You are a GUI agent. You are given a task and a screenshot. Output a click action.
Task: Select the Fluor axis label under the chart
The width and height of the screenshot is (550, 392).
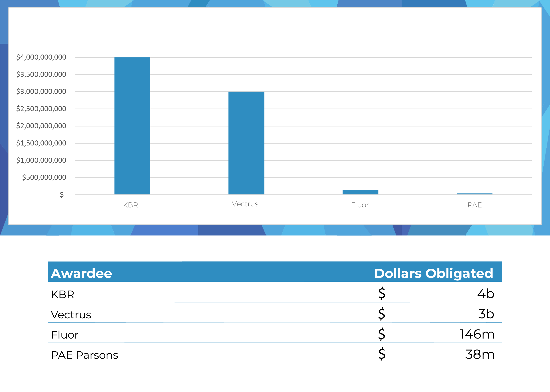(x=360, y=205)
